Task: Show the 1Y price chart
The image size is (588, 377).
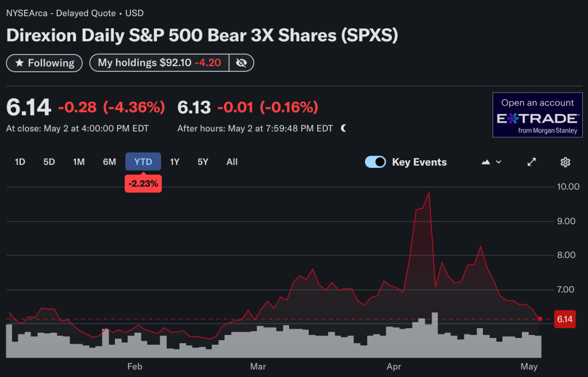Action: coord(175,162)
